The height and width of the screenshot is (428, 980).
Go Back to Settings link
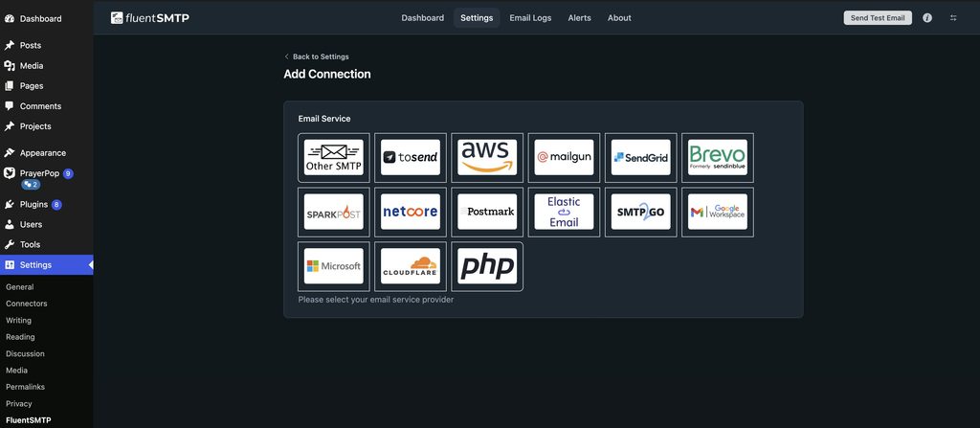pos(316,56)
